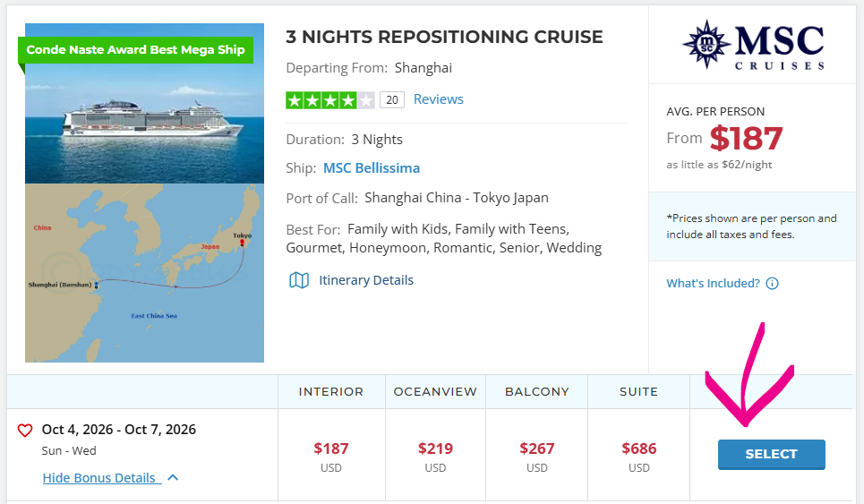Click the 20 review count badge

point(391,99)
